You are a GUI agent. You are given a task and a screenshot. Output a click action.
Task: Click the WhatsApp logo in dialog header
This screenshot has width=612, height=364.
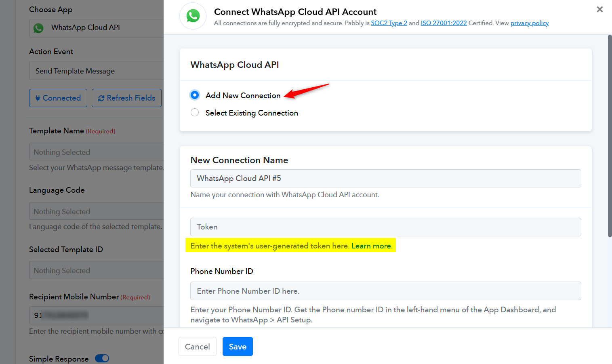193,16
